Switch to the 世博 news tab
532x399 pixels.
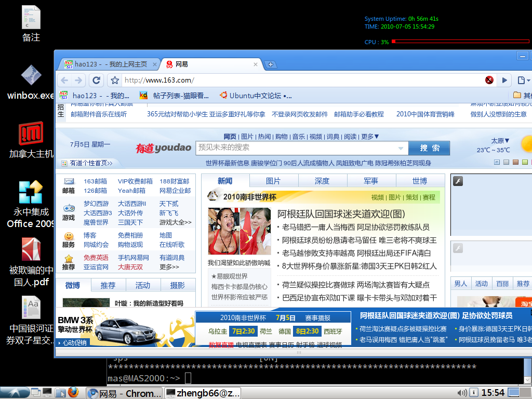(x=420, y=181)
